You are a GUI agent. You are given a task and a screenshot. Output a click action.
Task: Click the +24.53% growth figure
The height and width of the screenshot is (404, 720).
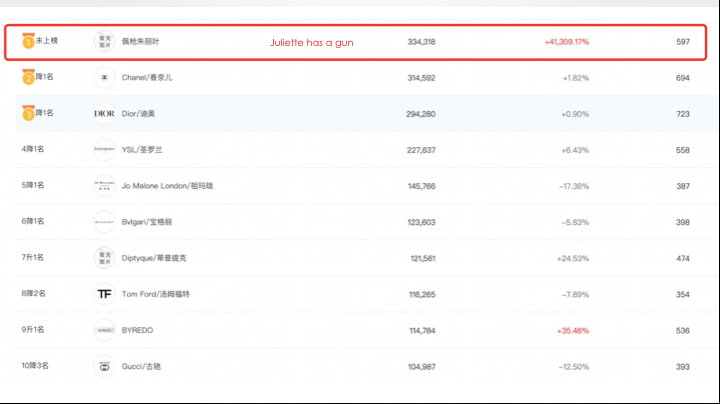coord(573,258)
